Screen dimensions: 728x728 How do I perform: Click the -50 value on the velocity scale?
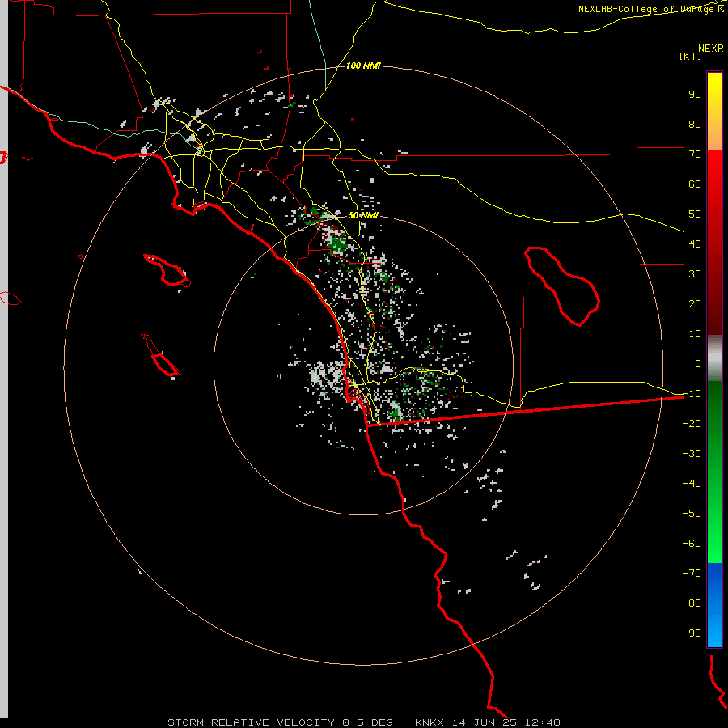pos(692,514)
